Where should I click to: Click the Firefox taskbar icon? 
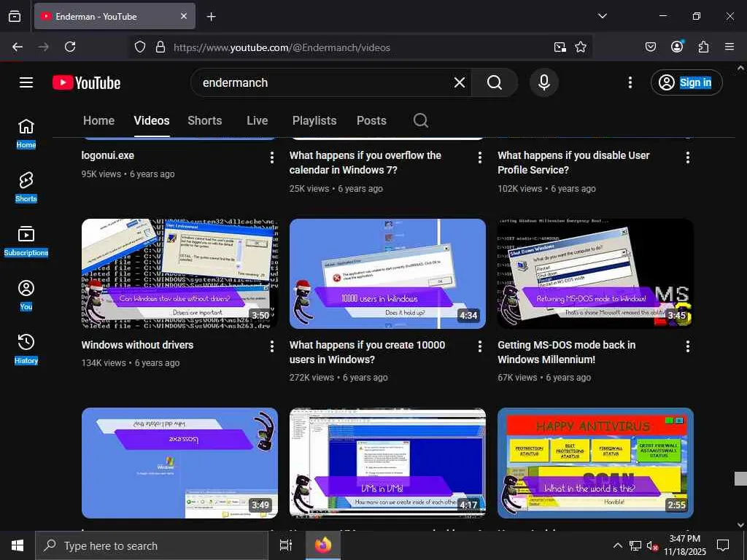click(323, 545)
